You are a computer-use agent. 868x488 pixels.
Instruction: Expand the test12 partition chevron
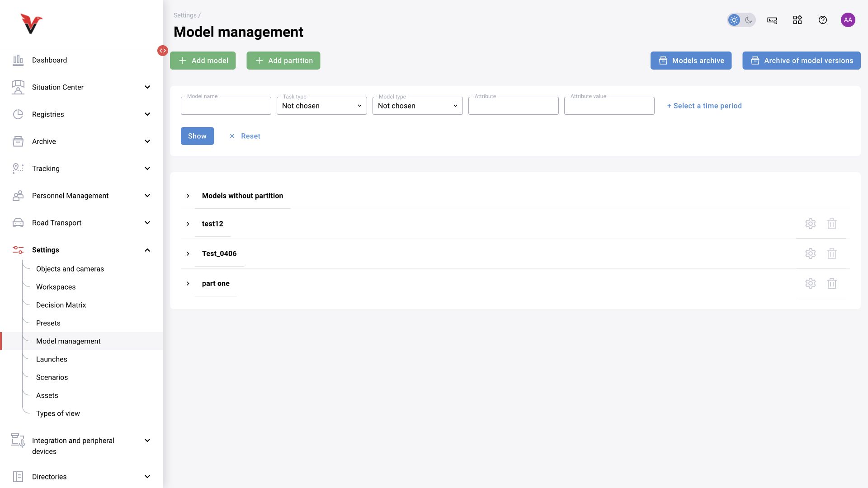coord(188,224)
